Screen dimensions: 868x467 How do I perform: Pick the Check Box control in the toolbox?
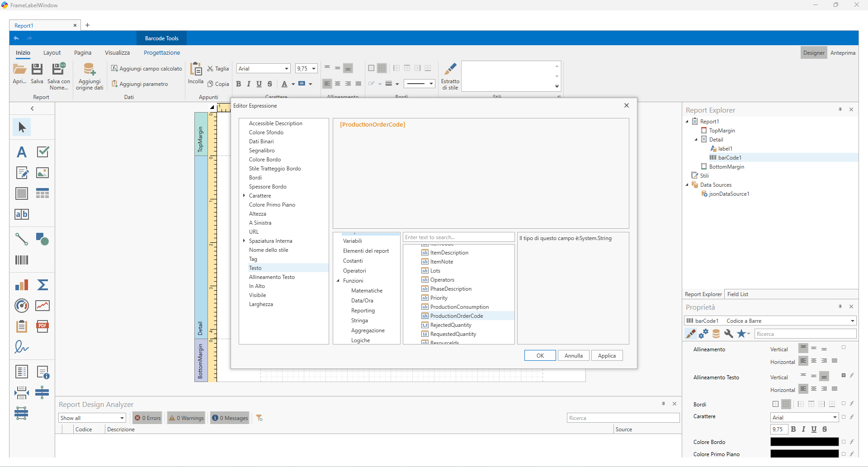pos(42,152)
